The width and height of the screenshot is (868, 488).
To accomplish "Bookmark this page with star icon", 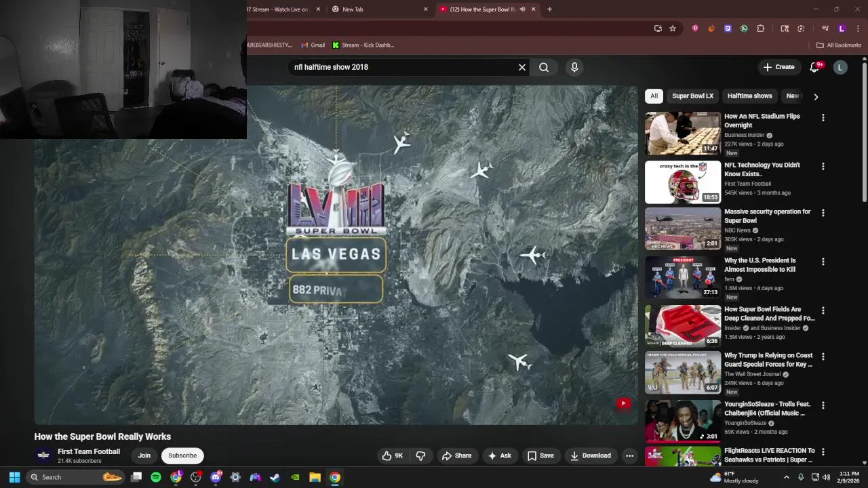I will coord(673,28).
